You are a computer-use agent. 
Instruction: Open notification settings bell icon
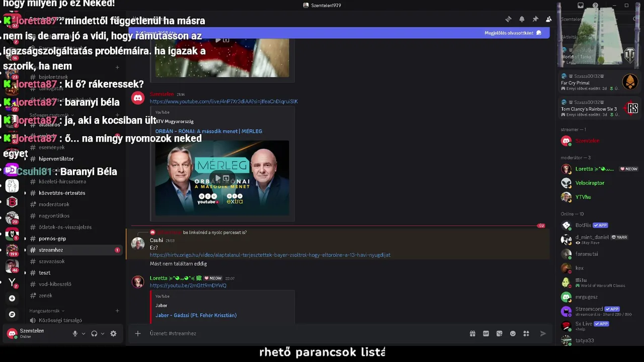[522, 19]
